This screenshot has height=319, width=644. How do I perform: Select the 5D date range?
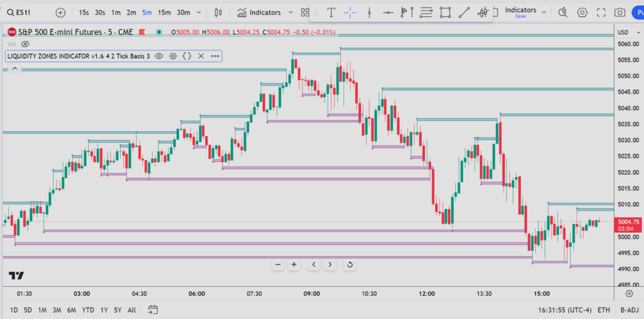click(28, 310)
